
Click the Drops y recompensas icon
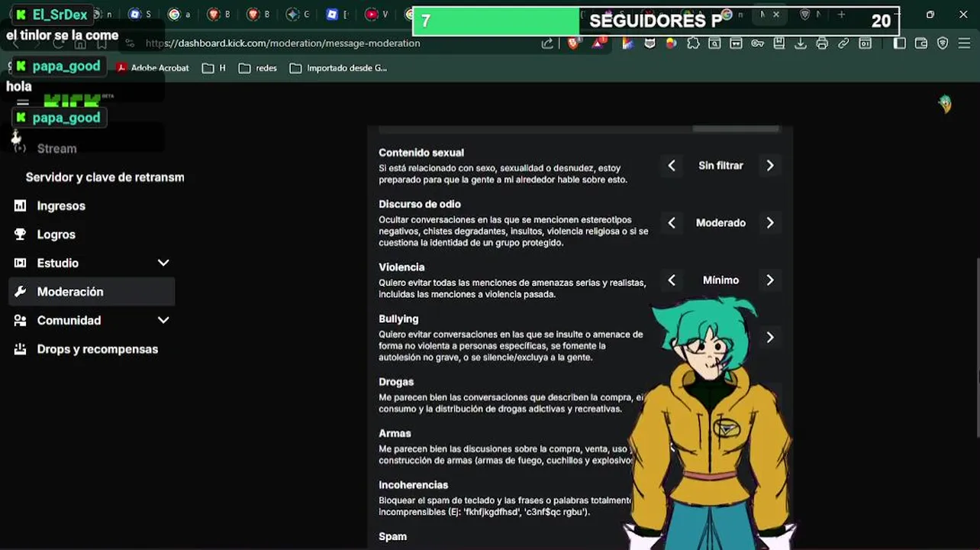(x=21, y=349)
